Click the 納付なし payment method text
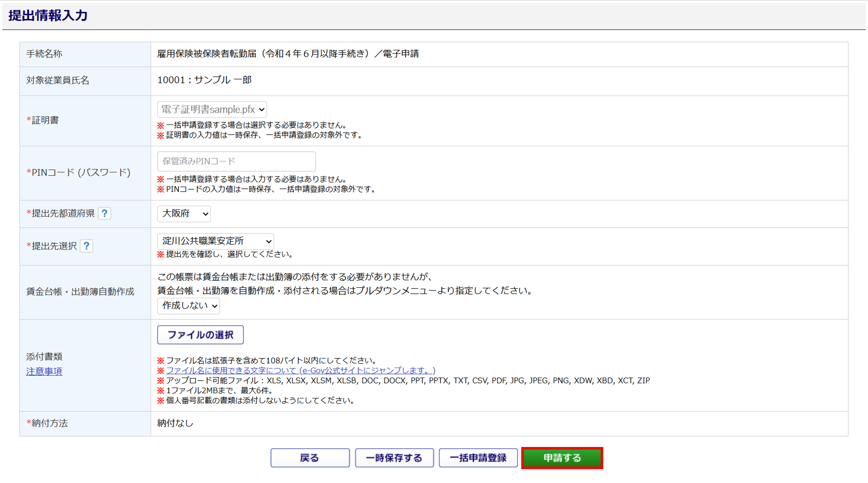 175,423
